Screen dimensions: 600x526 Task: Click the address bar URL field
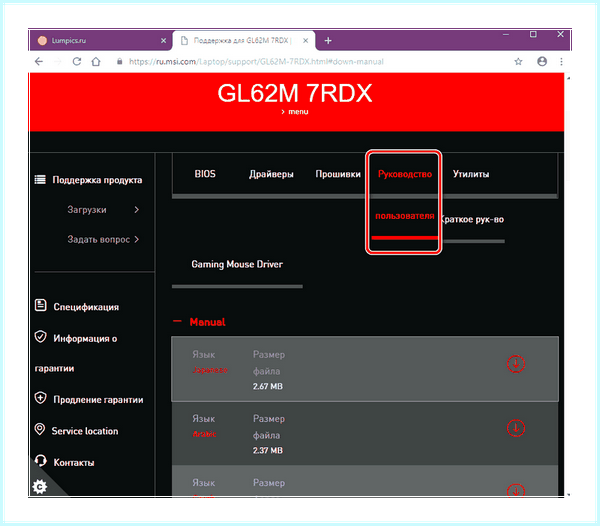pos(256,62)
